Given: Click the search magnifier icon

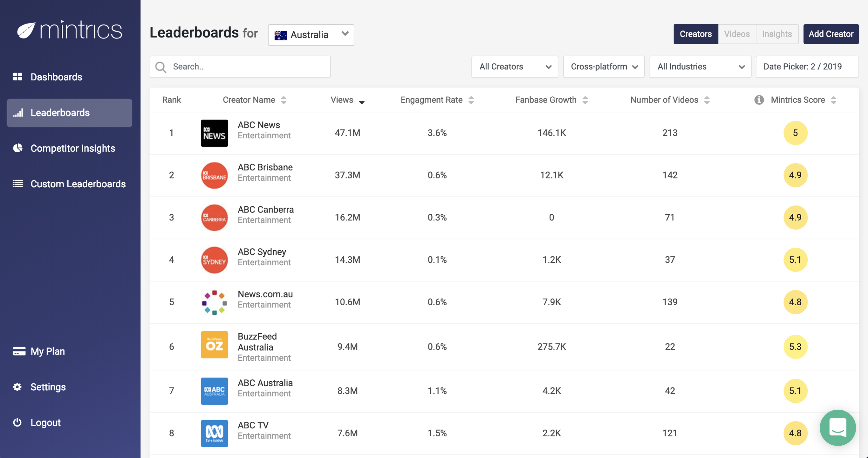Looking at the screenshot, I should coord(161,67).
